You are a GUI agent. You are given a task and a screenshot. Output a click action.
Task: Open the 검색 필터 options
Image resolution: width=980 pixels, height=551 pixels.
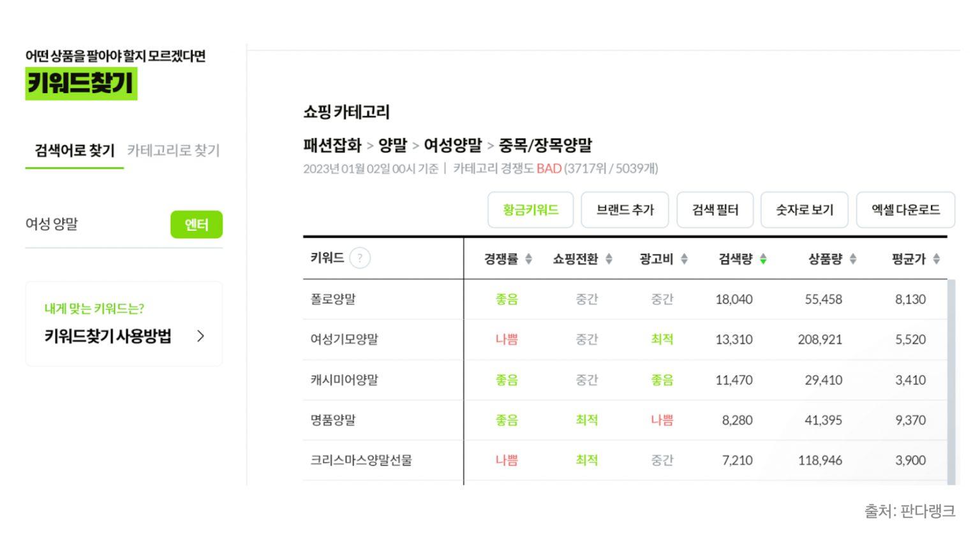(x=715, y=210)
